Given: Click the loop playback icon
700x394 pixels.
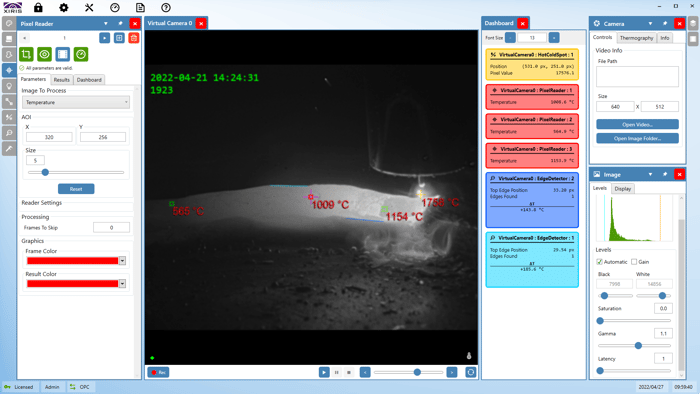Looking at the screenshot, I should [x=471, y=372].
